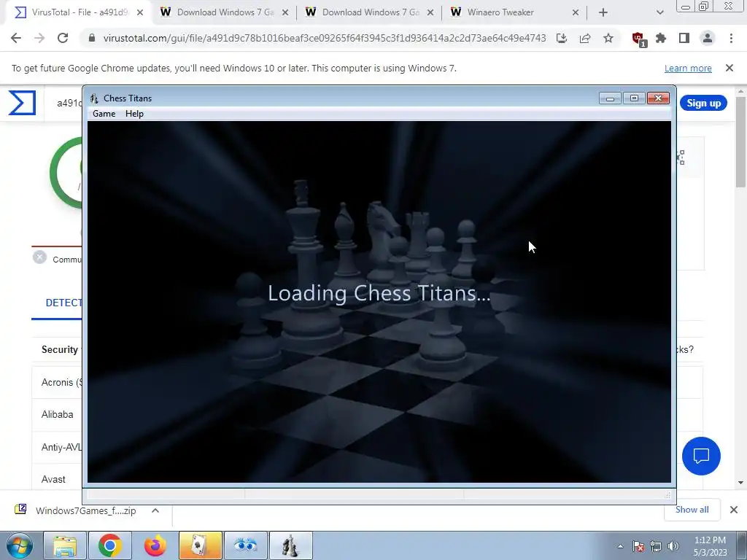
Task: Open the Game menu in Chess Titans
Action: pyautogui.click(x=104, y=113)
